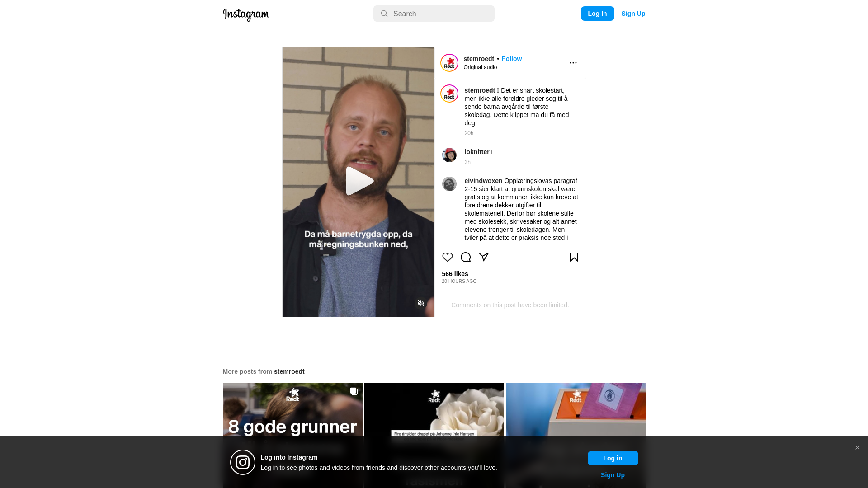Share the post with paper plane icon
The height and width of the screenshot is (488, 868).
click(x=483, y=257)
